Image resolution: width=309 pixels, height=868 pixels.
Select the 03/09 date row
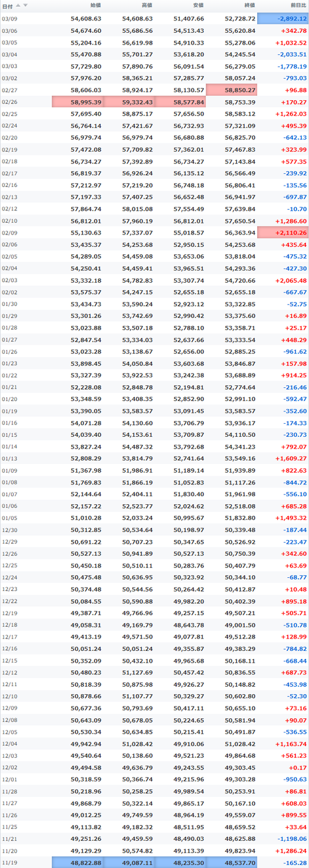click(x=154, y=19)
